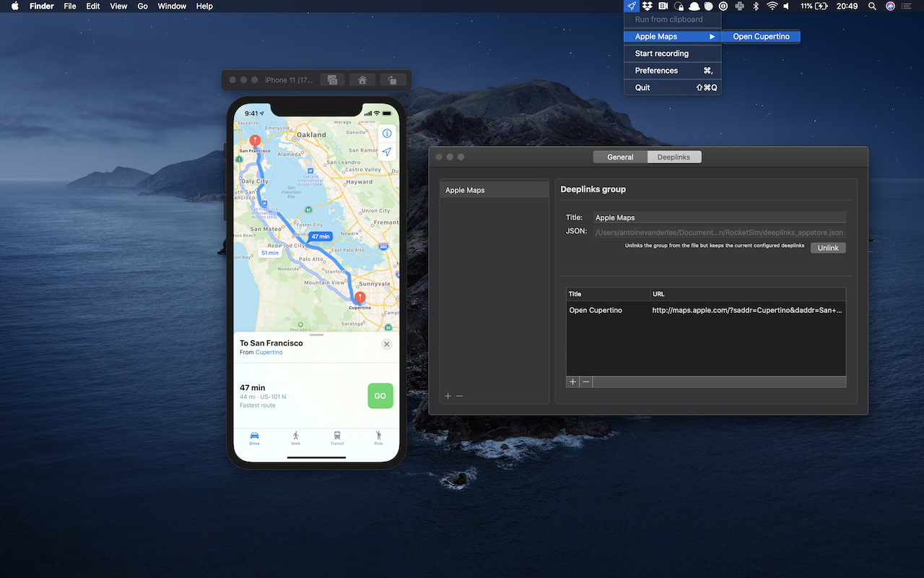This screenshot has height=578, width=924.
Task: Close the directions card with X
Action: pyautogui.click(x=387, y=345)
